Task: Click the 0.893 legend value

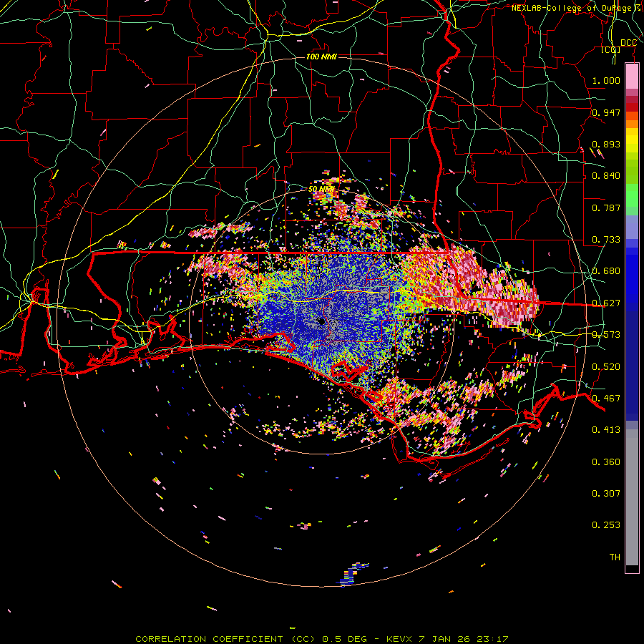Action: click(606, 144)
